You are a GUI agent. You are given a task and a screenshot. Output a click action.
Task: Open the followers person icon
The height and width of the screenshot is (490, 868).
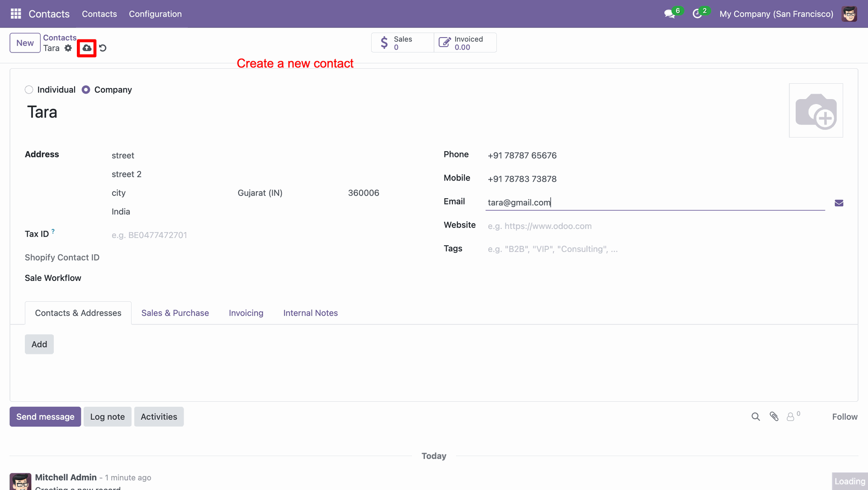pyautogui.click(x=791, y=417)
